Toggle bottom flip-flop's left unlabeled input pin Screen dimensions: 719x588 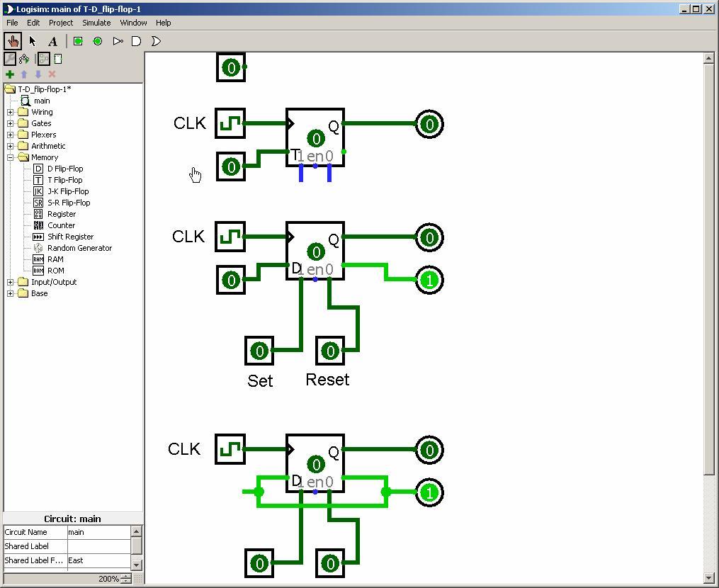tap(259, 563)
